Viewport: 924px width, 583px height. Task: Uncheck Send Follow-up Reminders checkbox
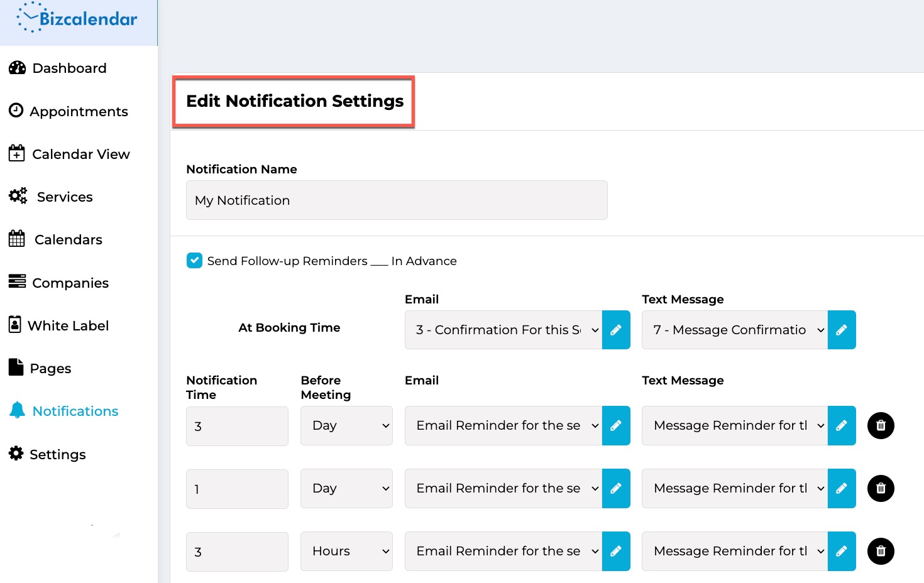click(x=194, y=261)
